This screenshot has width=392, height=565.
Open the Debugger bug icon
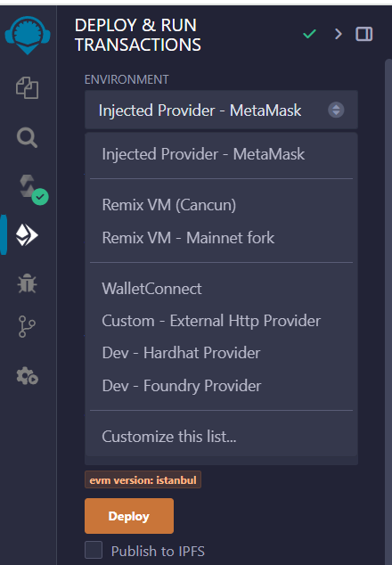tap(27, 283)
